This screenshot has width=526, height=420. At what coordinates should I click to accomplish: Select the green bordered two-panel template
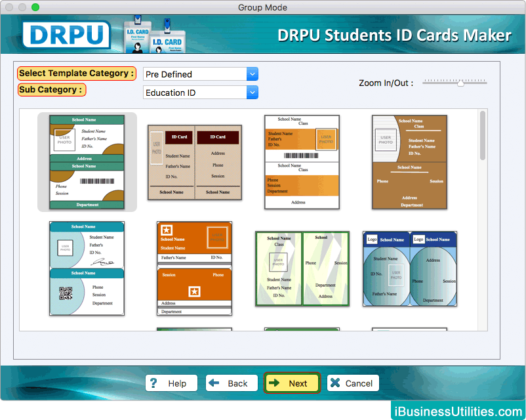click(x=302, y=268)
